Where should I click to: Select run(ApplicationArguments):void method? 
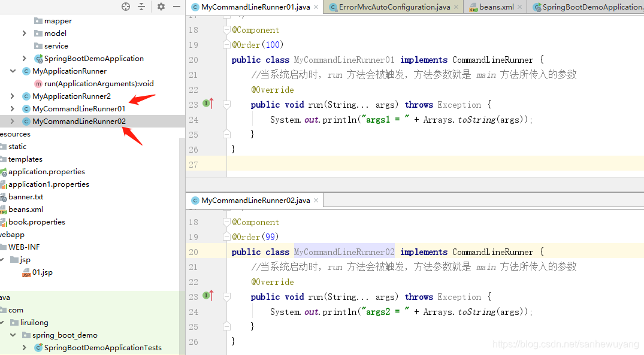[x=99, y=84]
